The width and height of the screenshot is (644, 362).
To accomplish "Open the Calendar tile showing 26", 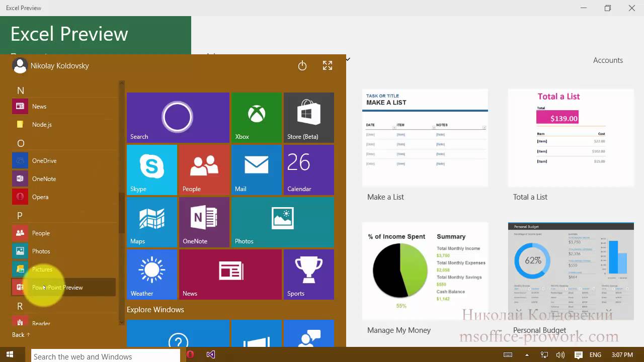I will tap(309, 170).
